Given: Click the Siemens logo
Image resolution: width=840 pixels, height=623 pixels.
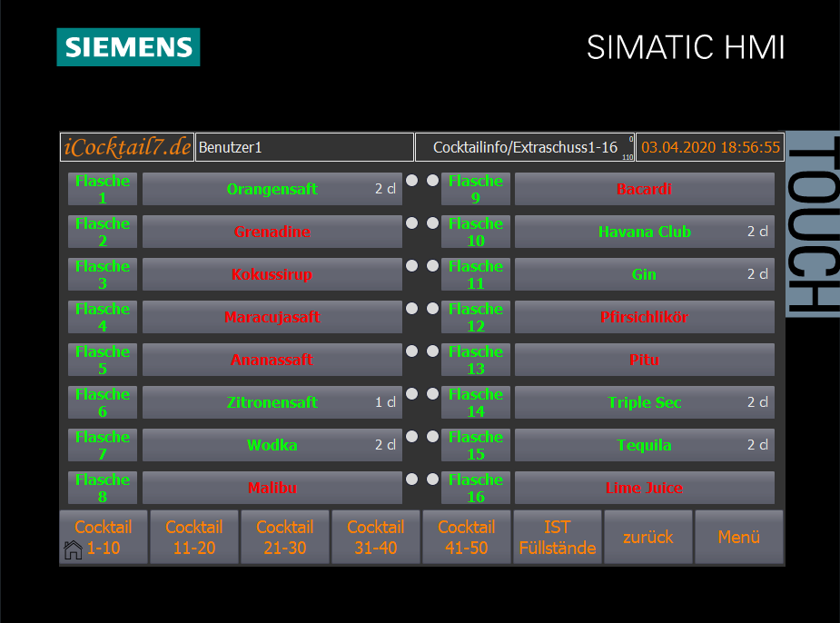Looking at the screenshot, I should [x=128, y=47].
